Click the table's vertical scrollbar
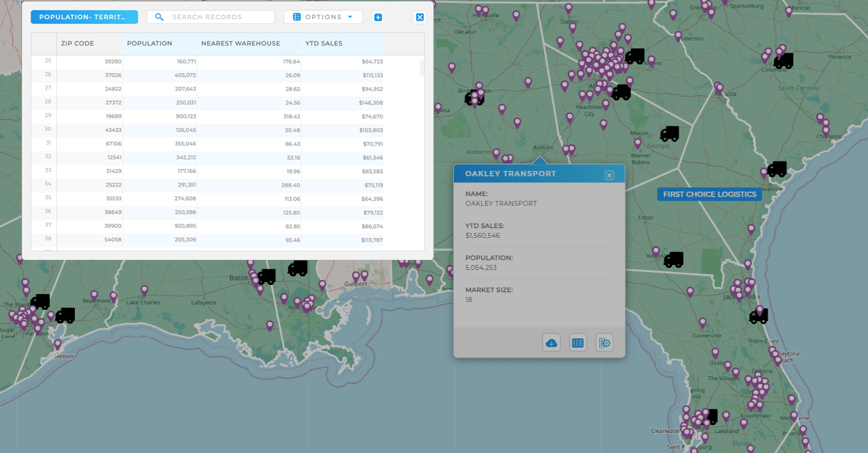Image resolution: width=868 pixels, height=453 pixels. click(x=422, y=68)
